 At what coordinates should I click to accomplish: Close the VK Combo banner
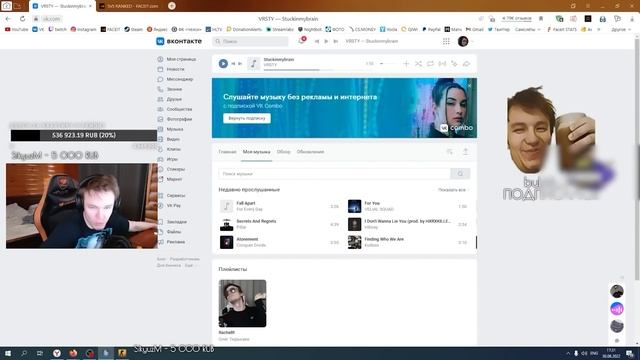469,85
